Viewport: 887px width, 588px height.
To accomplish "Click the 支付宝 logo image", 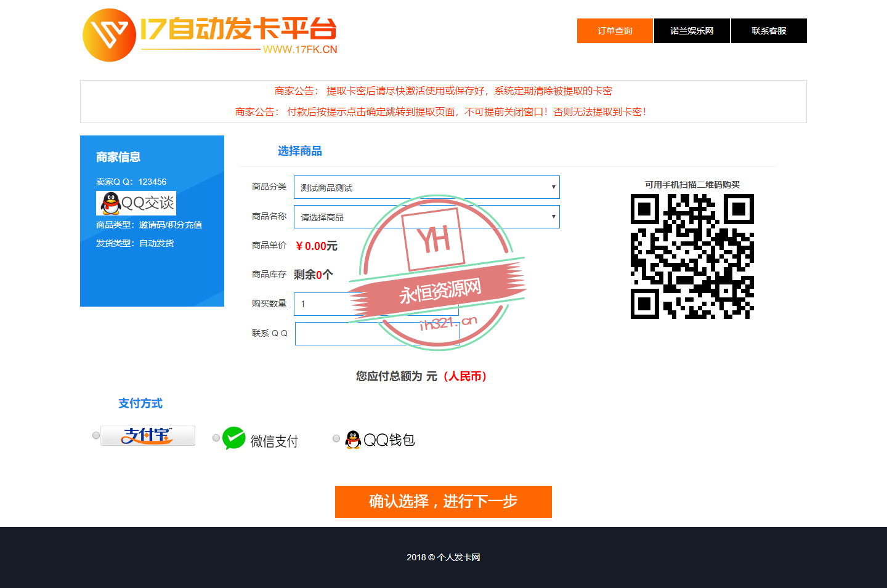I will (148, 435).
